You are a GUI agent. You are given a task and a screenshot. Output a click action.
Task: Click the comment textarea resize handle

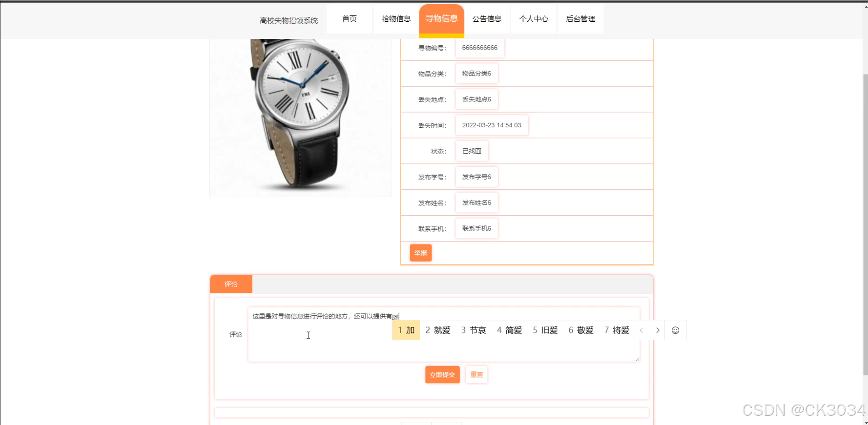pos(637,358)
